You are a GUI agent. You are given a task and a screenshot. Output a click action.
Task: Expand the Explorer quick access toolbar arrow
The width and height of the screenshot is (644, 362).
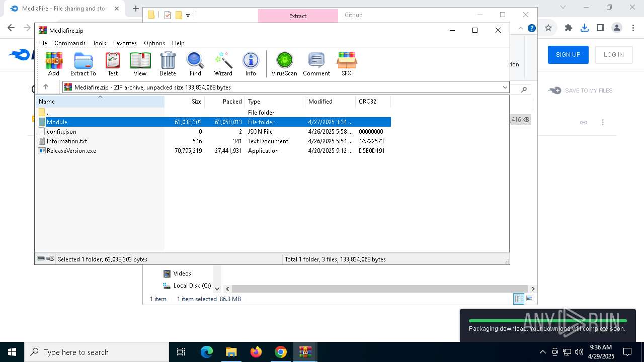point(188,15)
